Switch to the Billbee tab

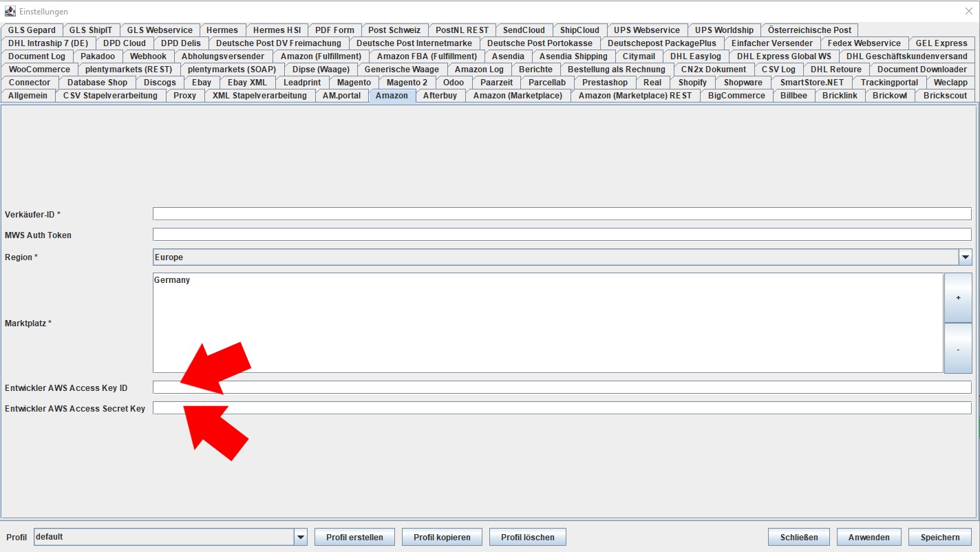click(x=793, y=96)
